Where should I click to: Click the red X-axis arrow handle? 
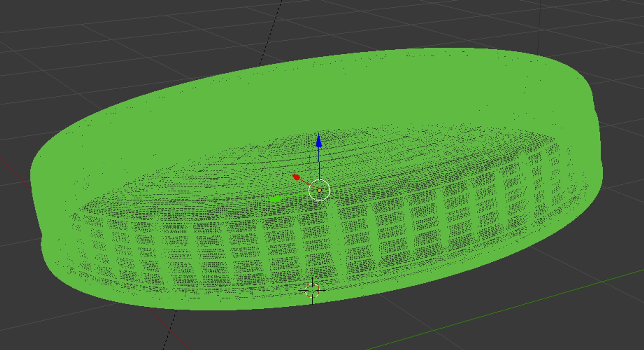click(x=296, y=177)
